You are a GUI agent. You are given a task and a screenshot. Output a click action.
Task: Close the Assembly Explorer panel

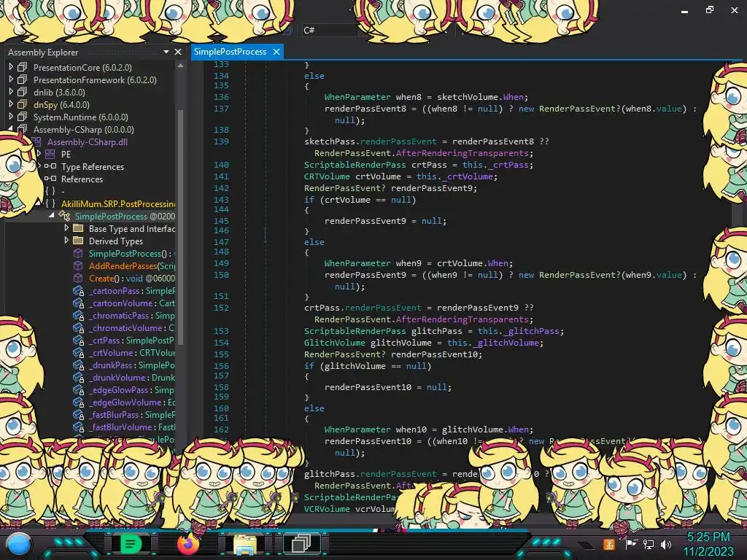[178, 52]
